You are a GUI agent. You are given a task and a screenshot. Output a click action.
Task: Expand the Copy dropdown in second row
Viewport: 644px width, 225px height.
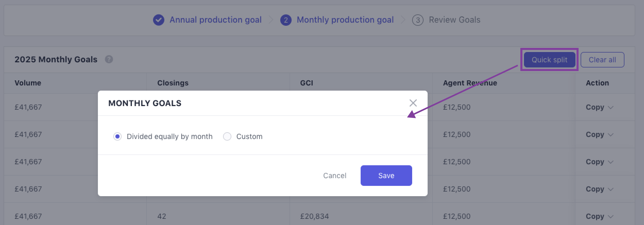click(599, 134)
